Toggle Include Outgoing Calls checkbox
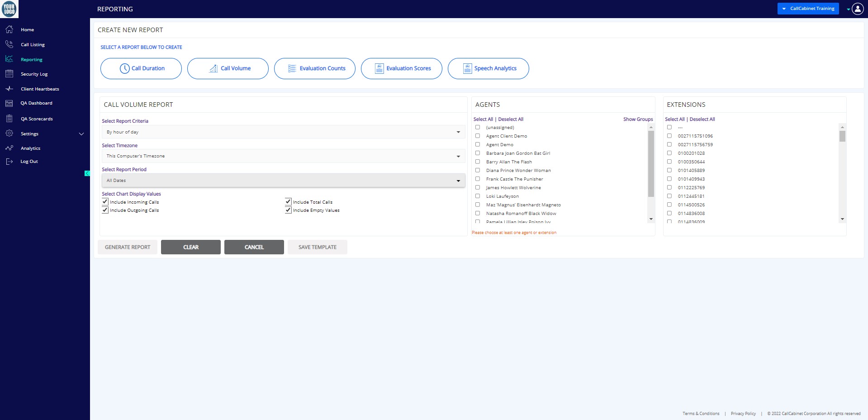 105,210
